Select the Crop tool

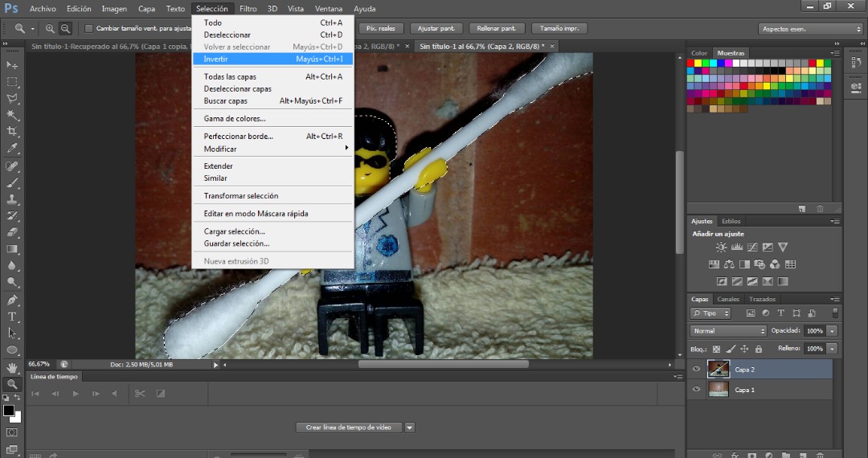[x=11, y=132]
